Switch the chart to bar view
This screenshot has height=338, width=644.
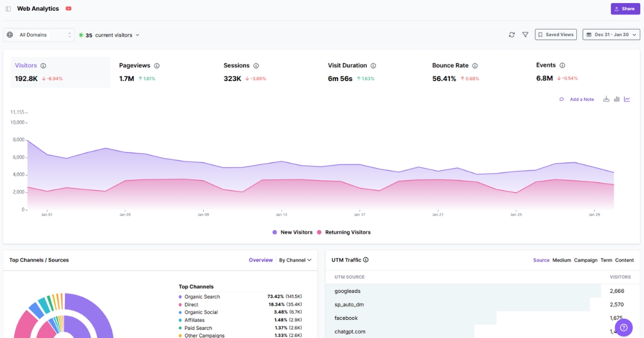[x=616, y=99]
